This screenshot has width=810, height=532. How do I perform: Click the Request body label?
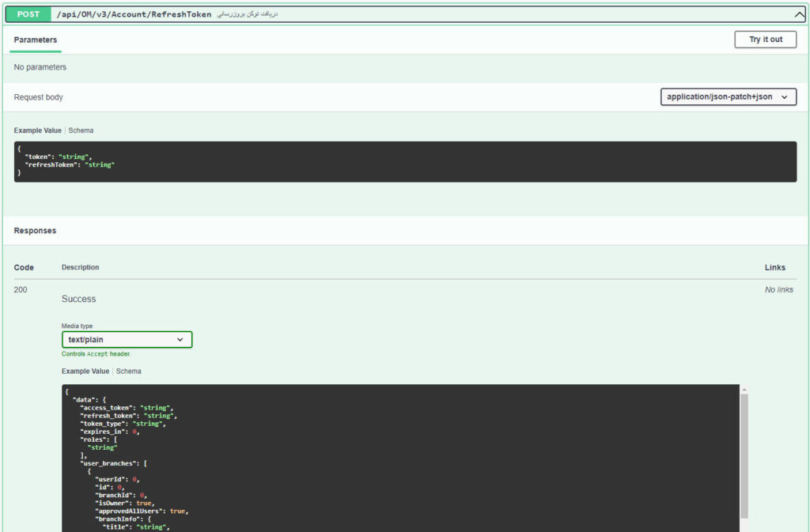click(x=38, y=97)
